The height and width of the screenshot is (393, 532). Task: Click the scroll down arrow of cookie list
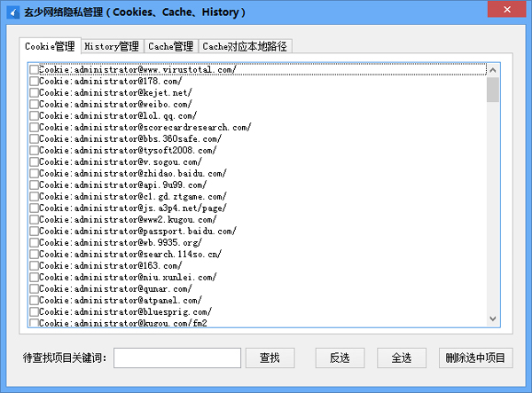[493, 318]
